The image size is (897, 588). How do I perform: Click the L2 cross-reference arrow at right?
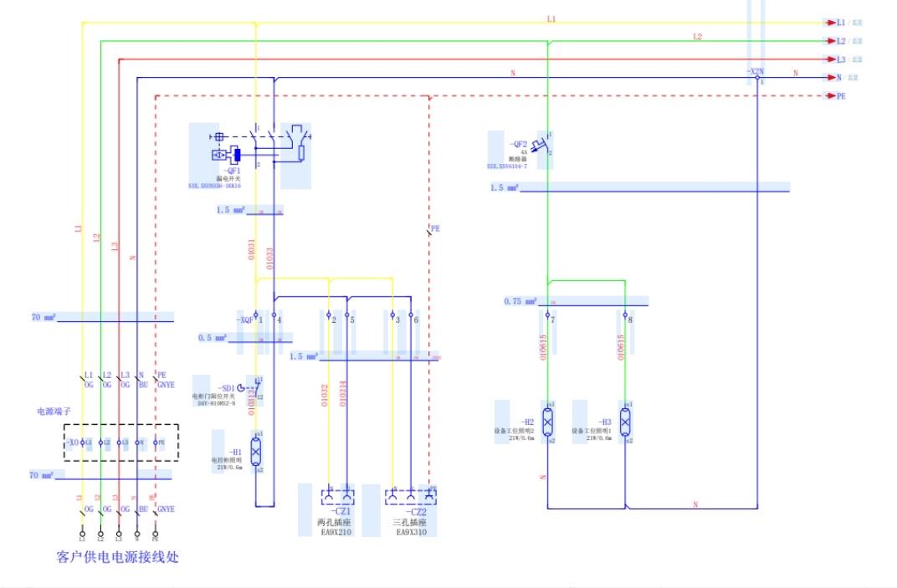coord(829,41)
